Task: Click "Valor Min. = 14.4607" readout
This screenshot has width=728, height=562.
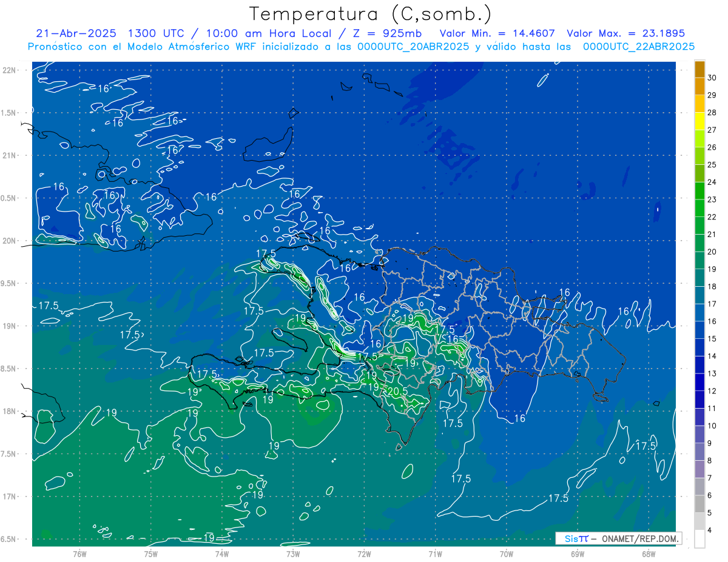Action: pyautogui.click(x=497, y=33)
